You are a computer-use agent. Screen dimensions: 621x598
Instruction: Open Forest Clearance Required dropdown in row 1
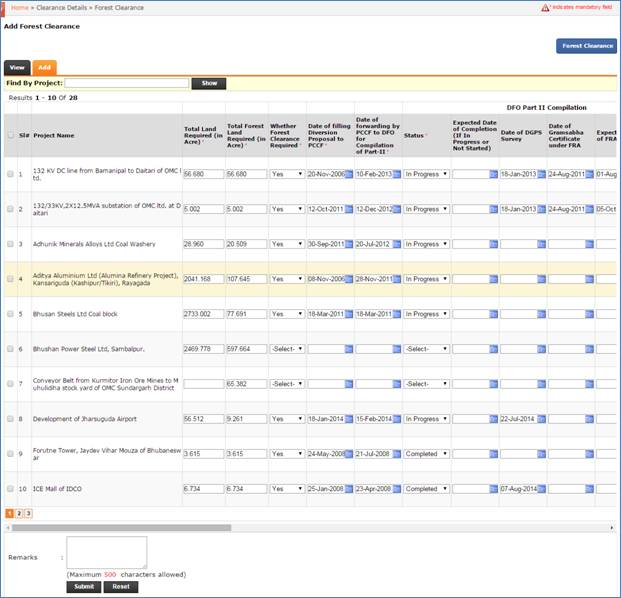click(x=287, y=174)
